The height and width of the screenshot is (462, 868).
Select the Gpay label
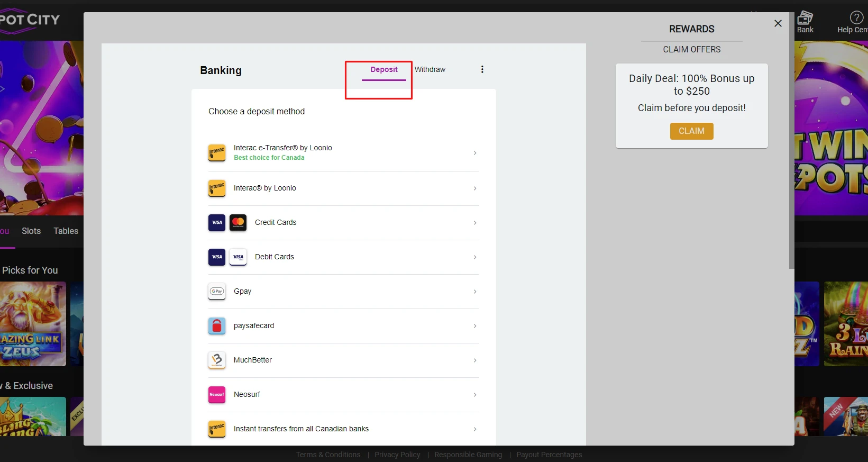(x=243, y=291)
